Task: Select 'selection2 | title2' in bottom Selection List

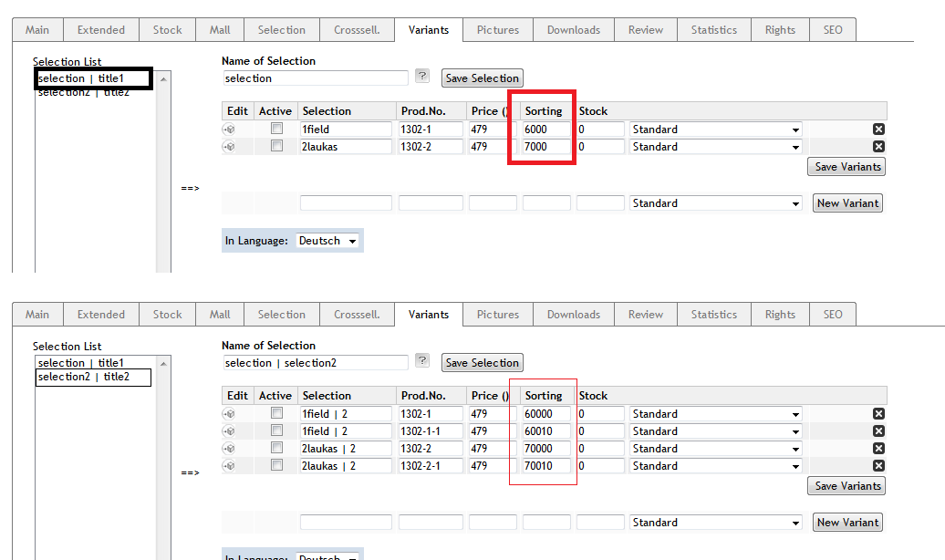Action: click(93, 377)
